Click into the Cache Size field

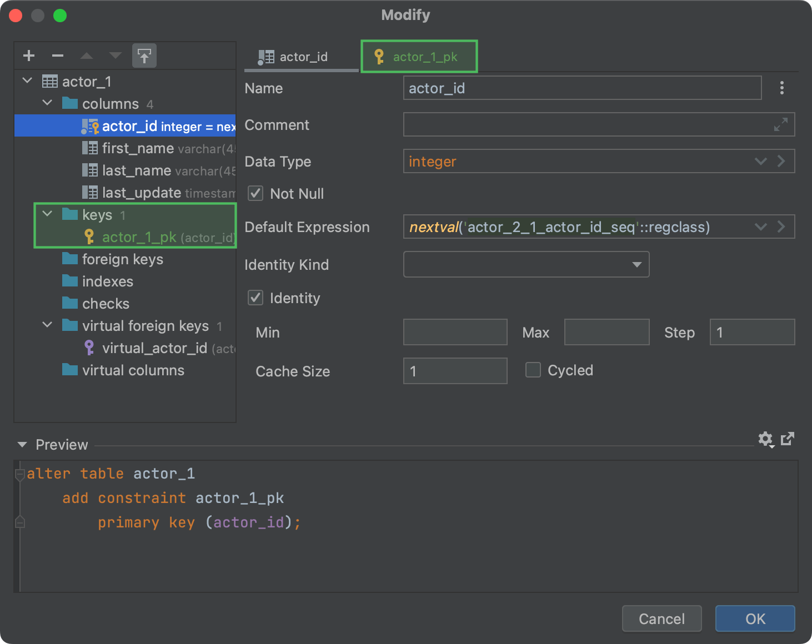pos(455,371)
